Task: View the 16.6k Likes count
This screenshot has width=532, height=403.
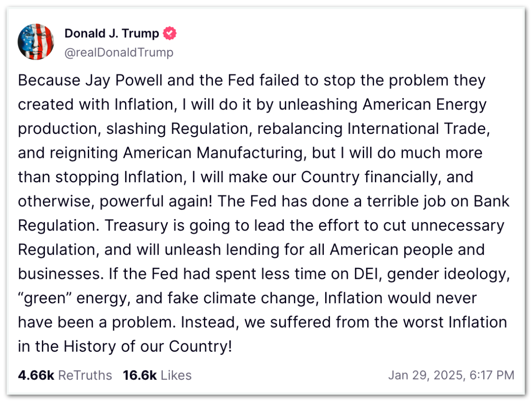Action: tap(140, 375)
